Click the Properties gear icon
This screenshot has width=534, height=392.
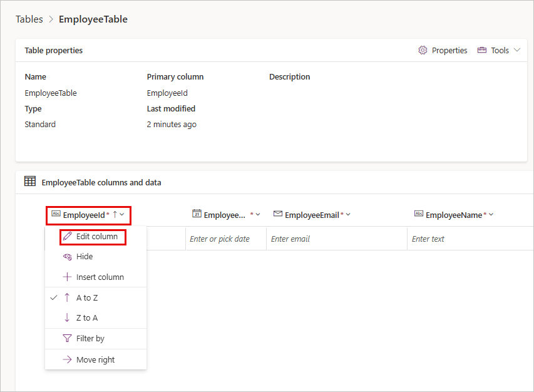tap(423, 50)
